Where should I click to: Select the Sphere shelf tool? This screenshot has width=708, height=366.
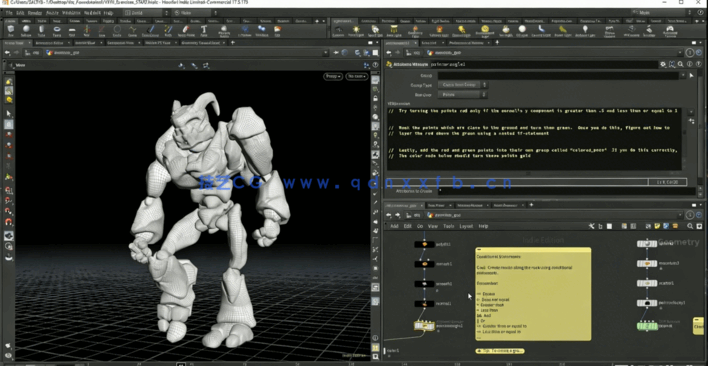tap(26, 30)
